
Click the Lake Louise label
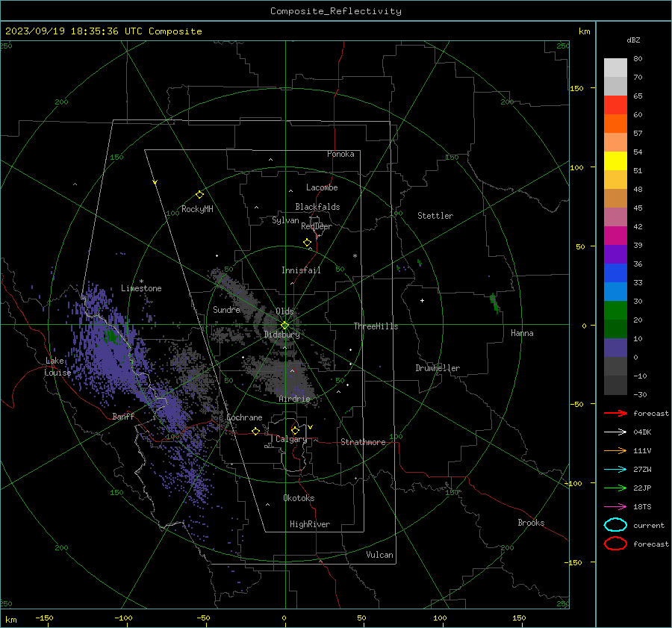(57, 367)
